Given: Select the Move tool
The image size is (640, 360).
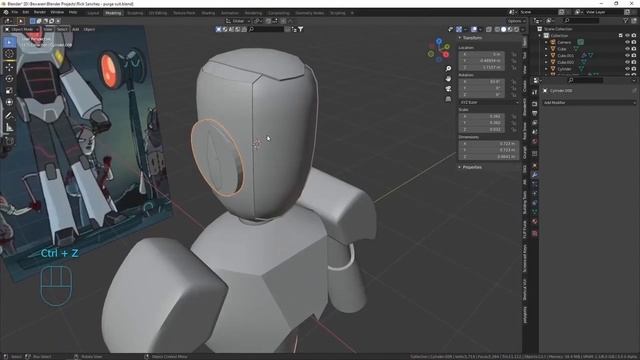Looking at the screenshot, I should click(x=9, y=67).
